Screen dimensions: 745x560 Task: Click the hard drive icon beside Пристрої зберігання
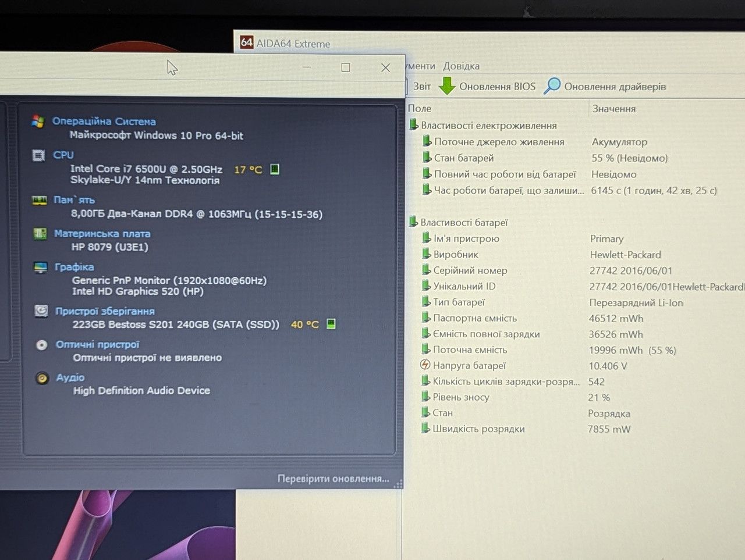41,311
